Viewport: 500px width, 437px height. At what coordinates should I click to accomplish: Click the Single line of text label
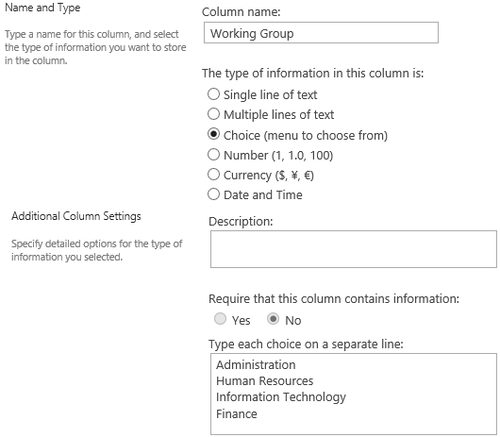coord(270,95)
